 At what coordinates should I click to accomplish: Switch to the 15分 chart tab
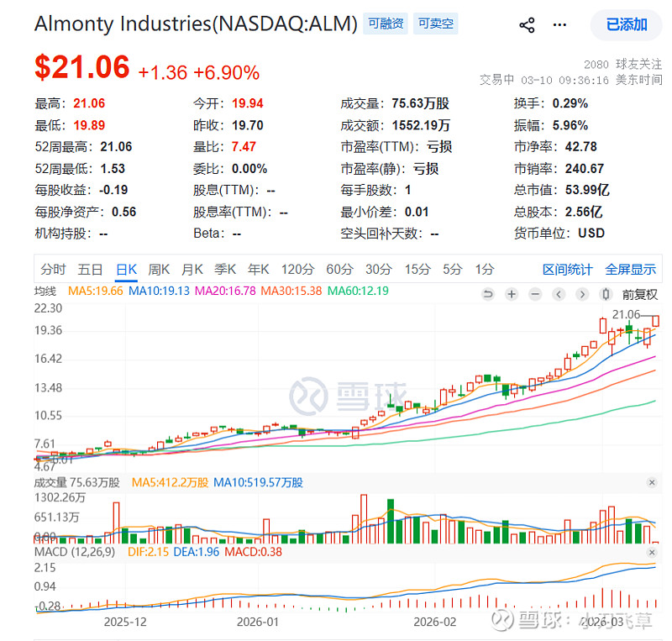(417, 270)
